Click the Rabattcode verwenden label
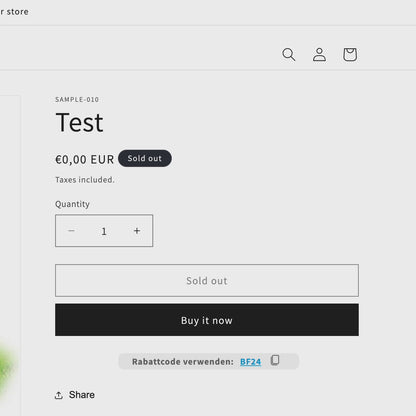 pyautogui.click(x=183, y=362)
